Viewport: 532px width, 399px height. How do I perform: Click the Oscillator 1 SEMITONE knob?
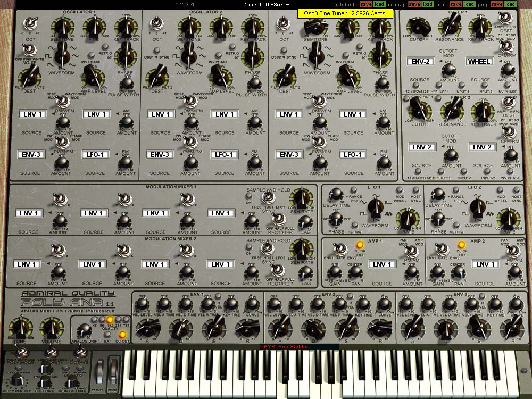coord(62,27)
